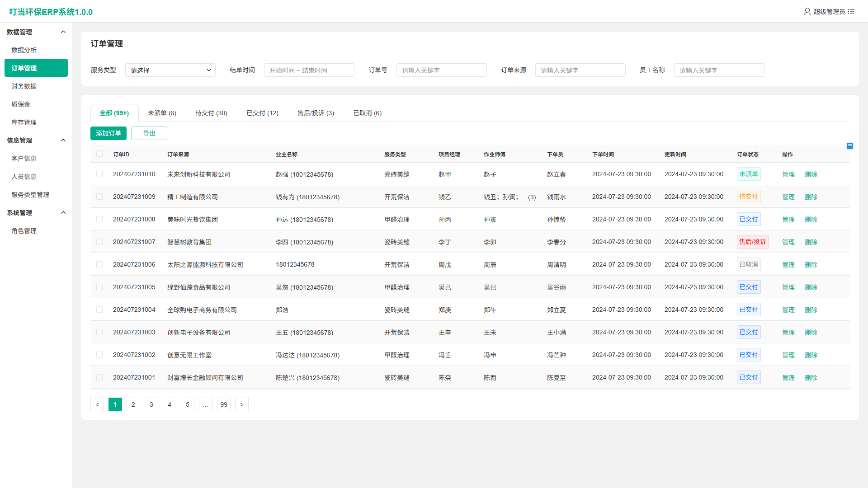
Task: Click the 导出 button
Action: pos(149,133)
